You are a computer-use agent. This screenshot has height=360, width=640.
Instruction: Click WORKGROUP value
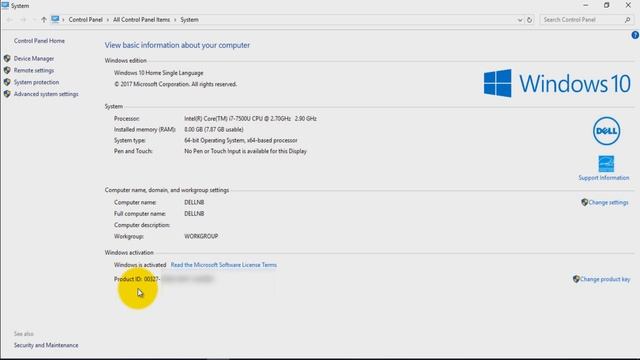click(x=201, y=236)
